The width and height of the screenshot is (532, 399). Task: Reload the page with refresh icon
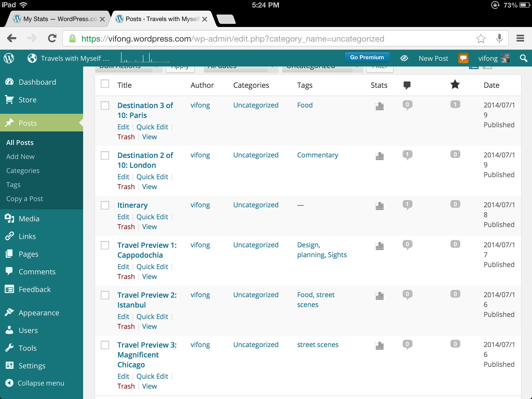(x=52, y=39)
